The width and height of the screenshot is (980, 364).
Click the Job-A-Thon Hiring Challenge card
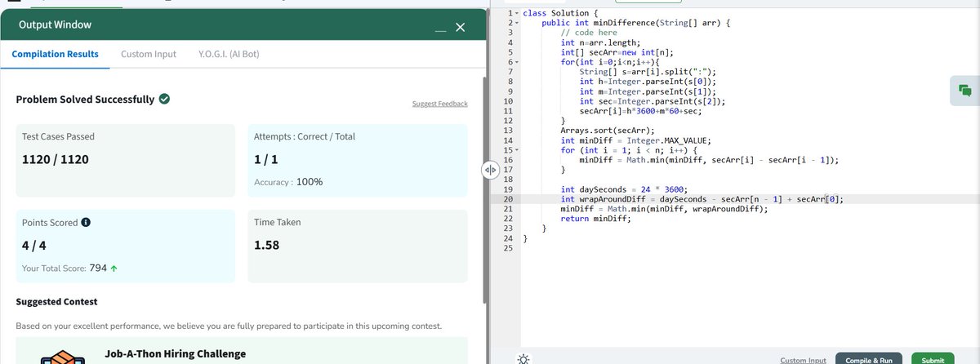(x=242, y=351)
